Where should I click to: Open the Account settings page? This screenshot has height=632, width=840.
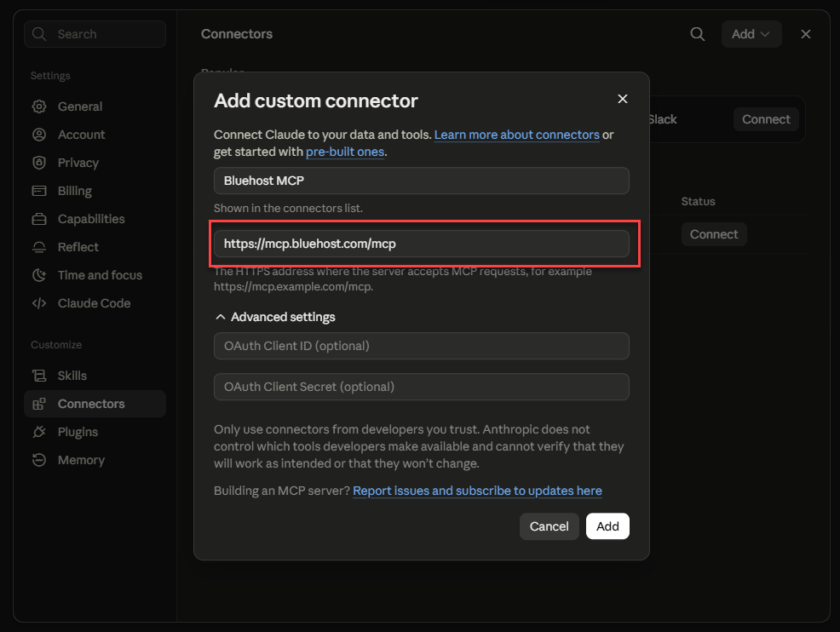click(95, 135)
